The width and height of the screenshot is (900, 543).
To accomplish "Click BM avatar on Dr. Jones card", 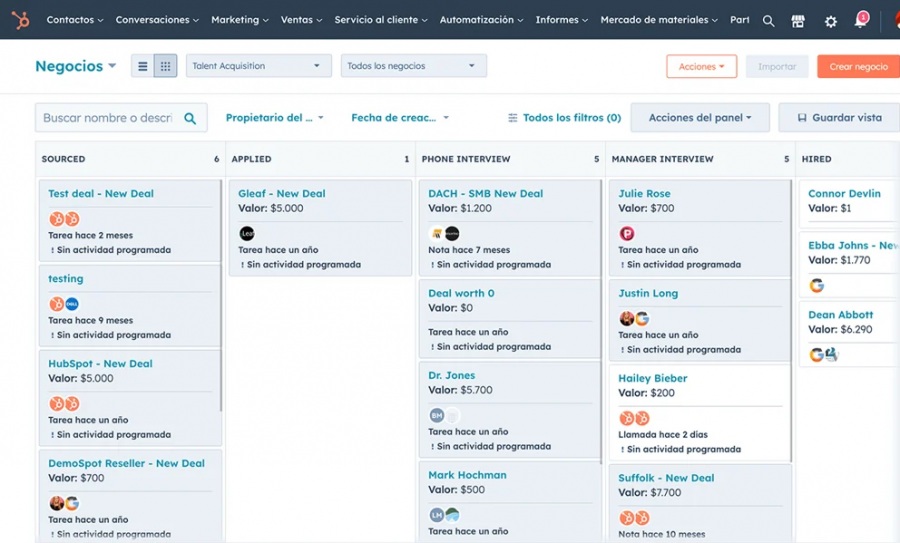I will [x=437, y=415].
